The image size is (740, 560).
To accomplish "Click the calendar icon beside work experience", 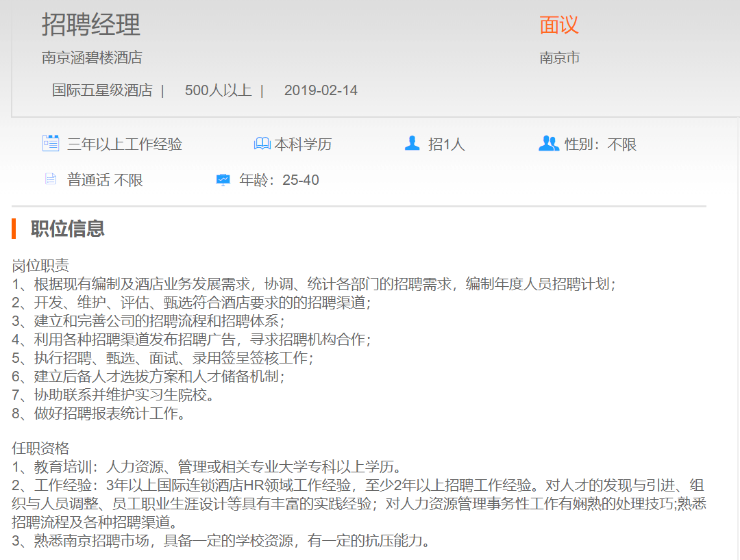I will pos(51,144).
